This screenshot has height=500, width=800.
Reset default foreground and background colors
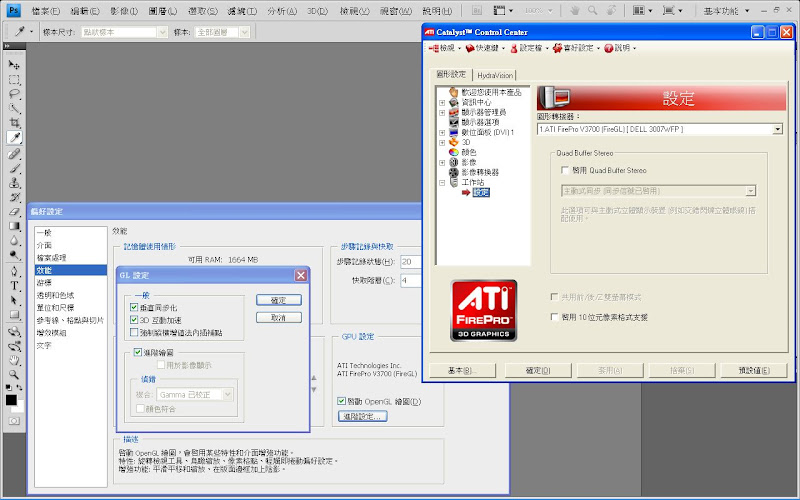(x=9, y=388)
